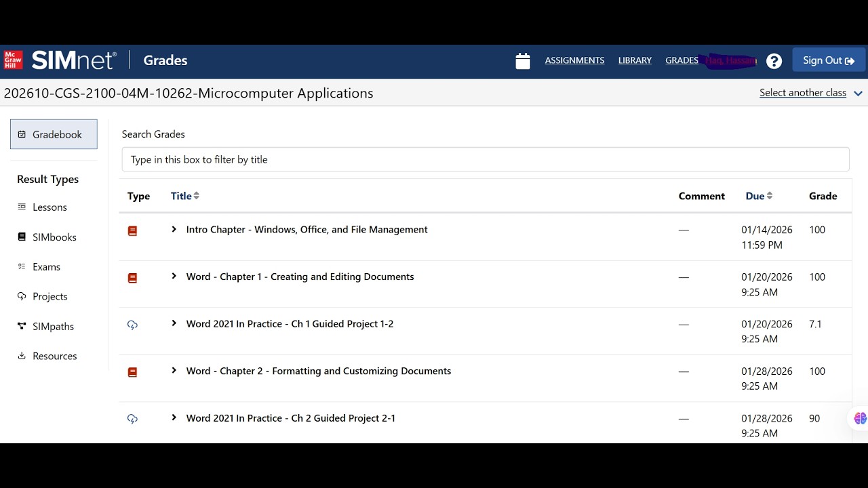The height and width of the screenshot is (488, 868).
Task: Click the SIMbook icon for Word Chapter 1 row
Action: 132,278
